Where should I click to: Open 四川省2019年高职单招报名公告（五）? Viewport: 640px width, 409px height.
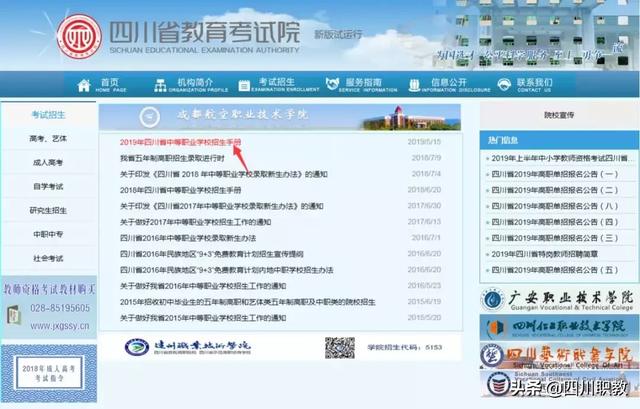point(555,270)
